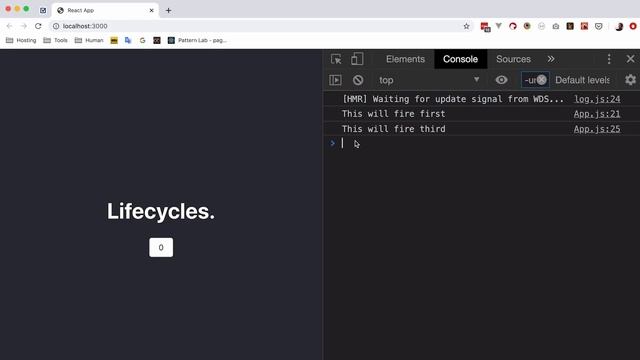Click the dark brown square extension icon
This screenshot has width=640, height=360.
point(570,26)
